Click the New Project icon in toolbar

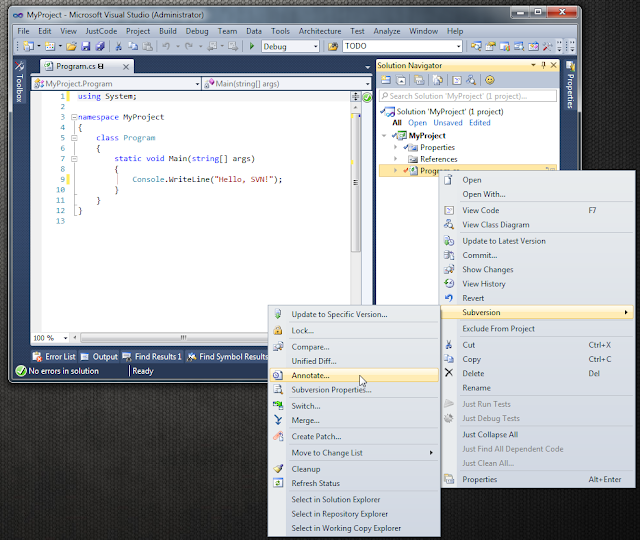click(x=28, y=46)
